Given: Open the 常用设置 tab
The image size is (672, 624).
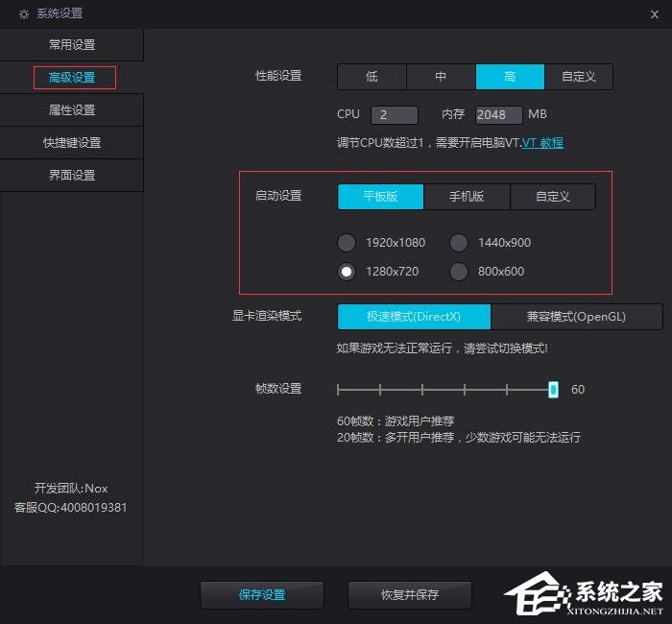Looking at the screenshot, I should tap(72, 45).
